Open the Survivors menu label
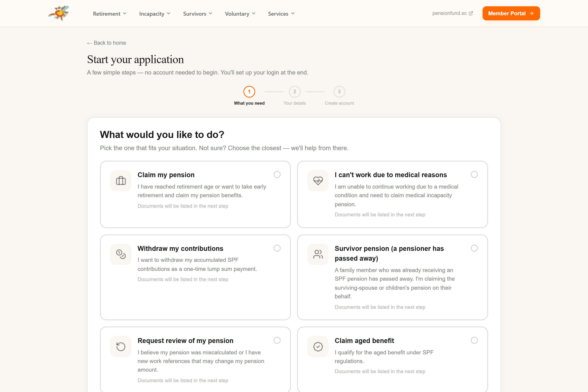The height and width of the screenshot is (392, 588). point(194,14)
